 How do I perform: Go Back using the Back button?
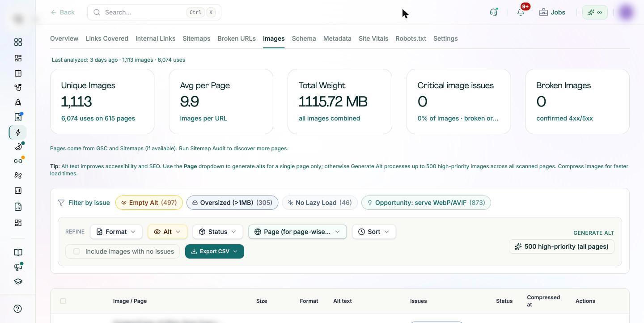pyautogui.click(x=63, y=12)
